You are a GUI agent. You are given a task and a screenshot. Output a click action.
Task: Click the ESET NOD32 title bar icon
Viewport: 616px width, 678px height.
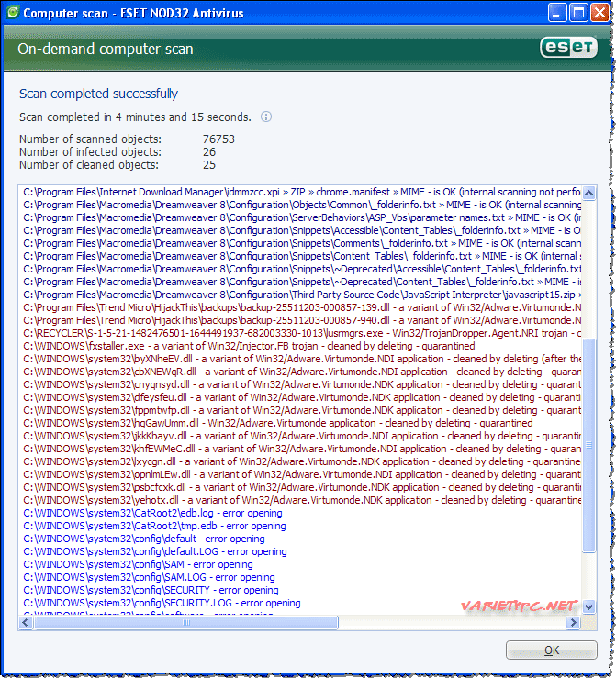[13, 12]
